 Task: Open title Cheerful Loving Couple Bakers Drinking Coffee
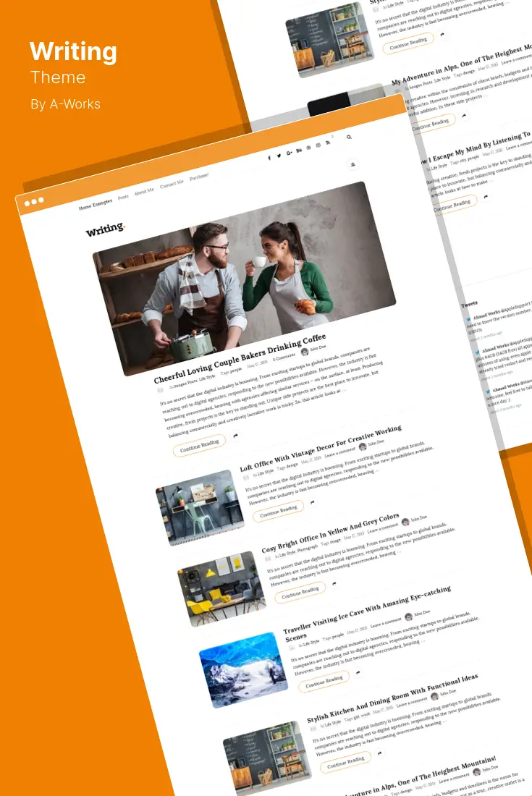[240, 359]
